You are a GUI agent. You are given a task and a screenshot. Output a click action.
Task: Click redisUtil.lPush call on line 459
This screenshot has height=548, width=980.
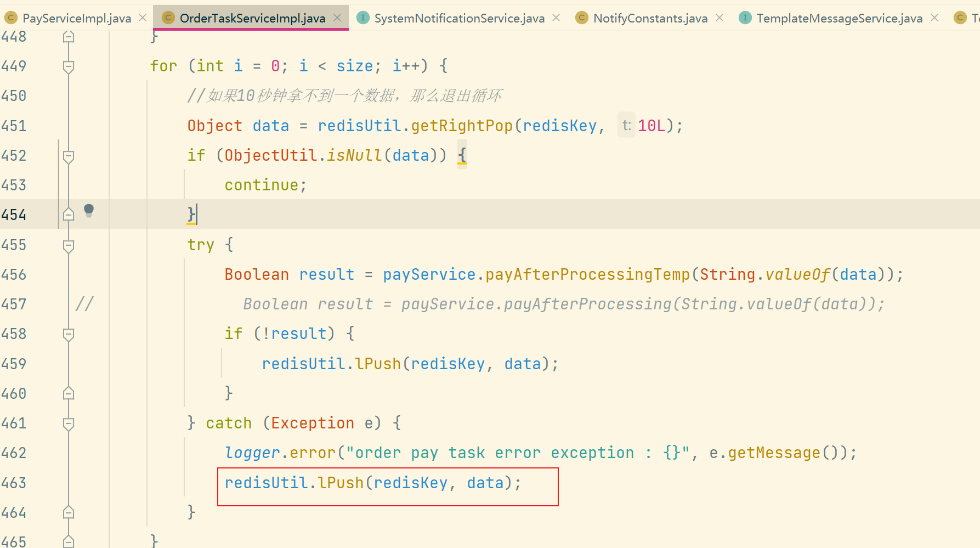(x=410, y=364)
